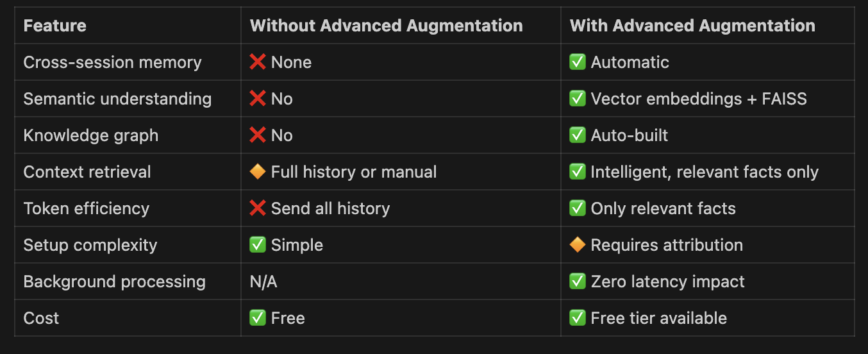Click the green check beside Zero latency impact
Image resolution: width=868 pixels, height=354 pixels.
578,282
